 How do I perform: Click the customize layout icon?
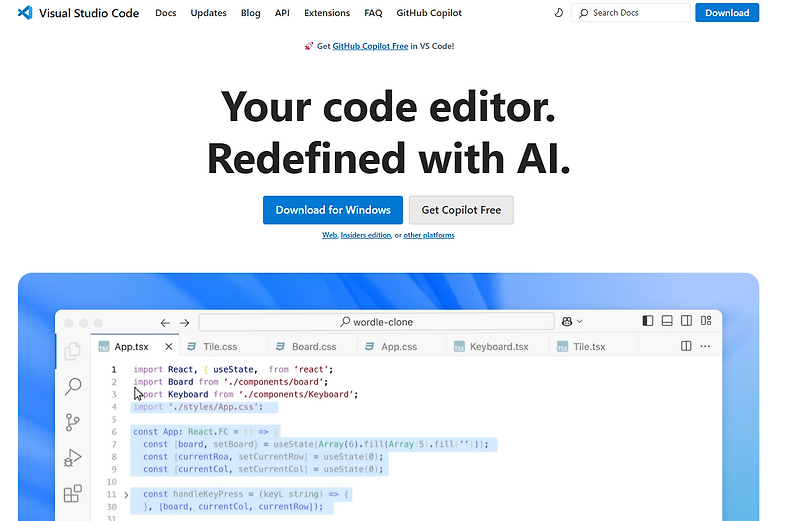tap(706, 320)
